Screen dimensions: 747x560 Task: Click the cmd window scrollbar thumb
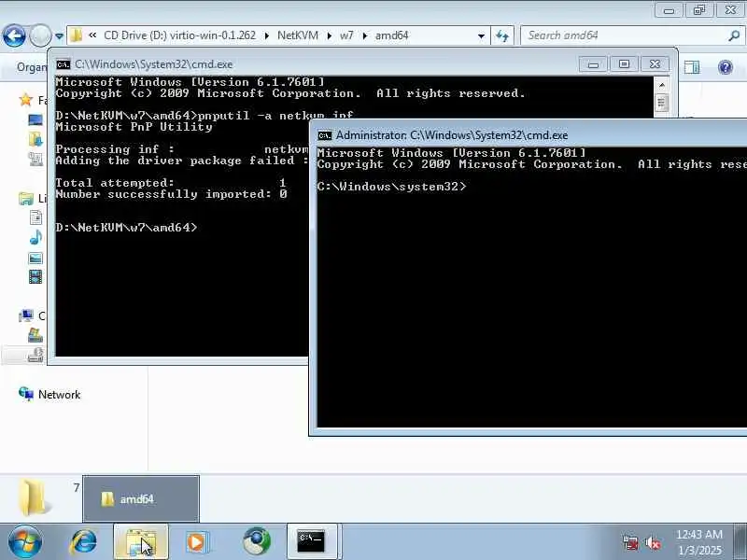[661, 103]
